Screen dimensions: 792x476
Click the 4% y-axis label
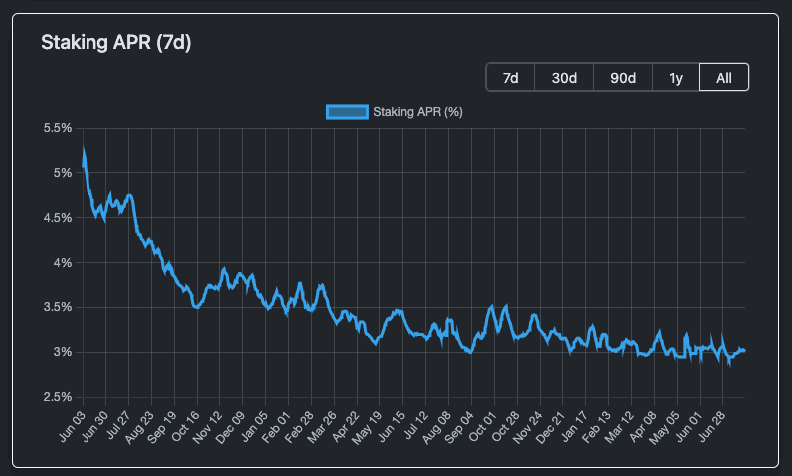click(x=63, y=263)
